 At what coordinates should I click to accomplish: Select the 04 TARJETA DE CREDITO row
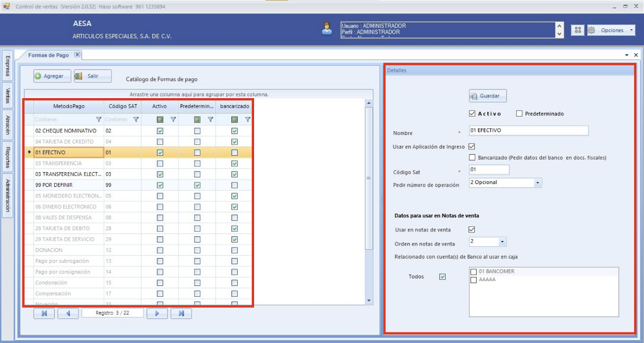click(x=138, y=142)
